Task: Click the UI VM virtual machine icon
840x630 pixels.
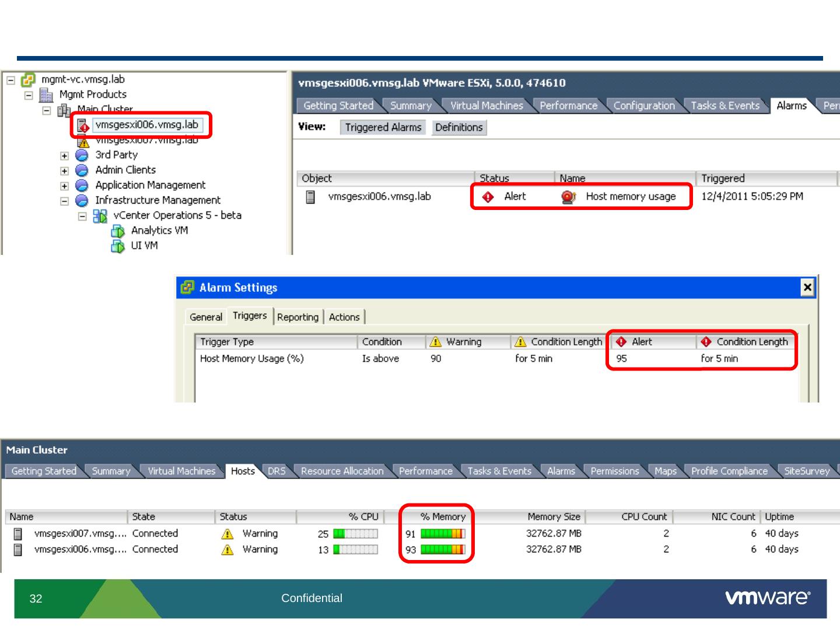Action: [118, 246]
